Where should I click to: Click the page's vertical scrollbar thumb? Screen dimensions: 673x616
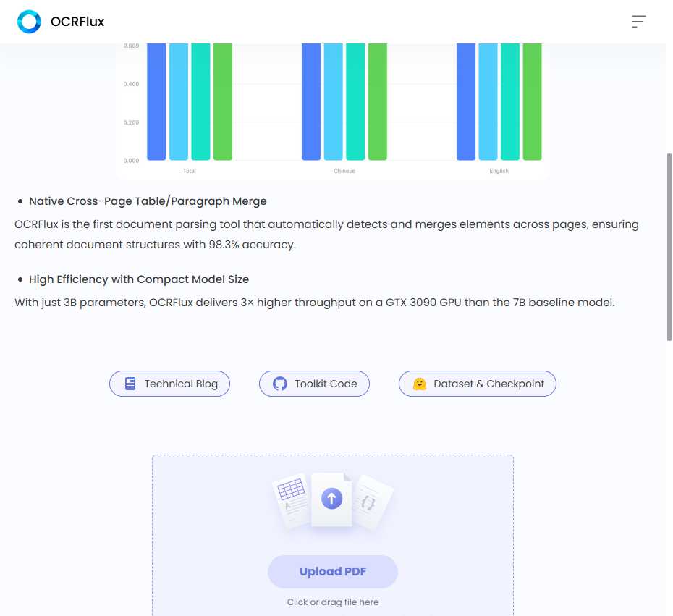click(669, 246)
